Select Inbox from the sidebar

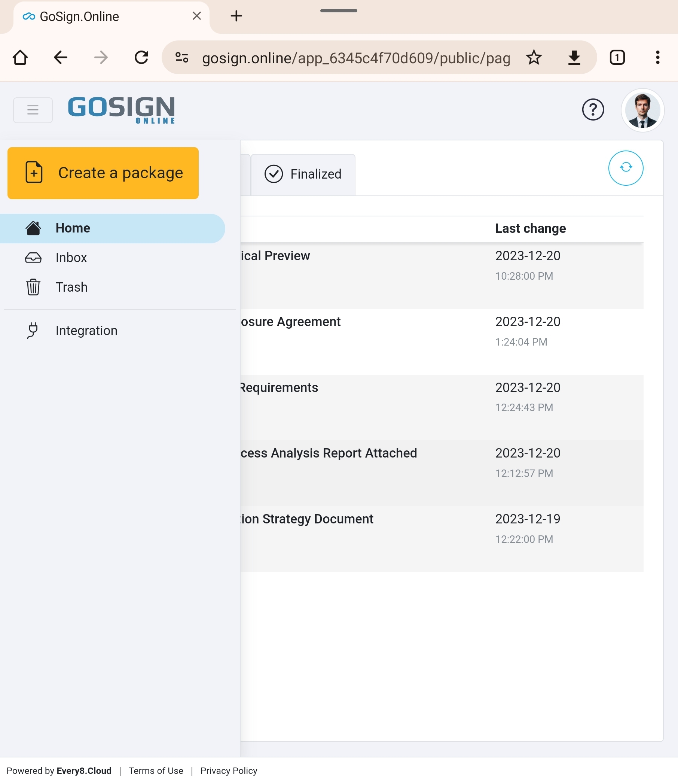(x=71, y=258)
